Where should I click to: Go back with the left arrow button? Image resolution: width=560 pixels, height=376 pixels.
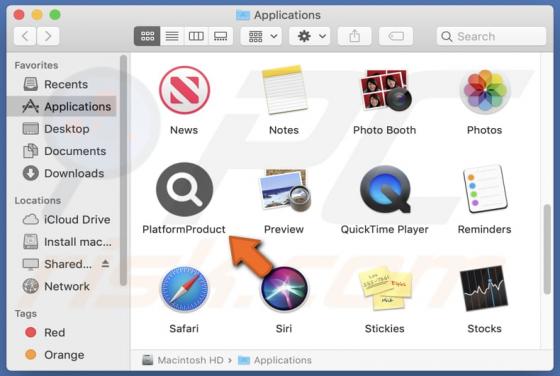click(x=25, y=36)
